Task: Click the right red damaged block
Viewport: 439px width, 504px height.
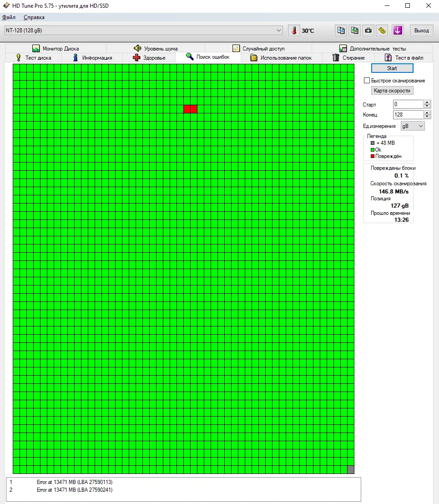Action: tap(194, 109)
